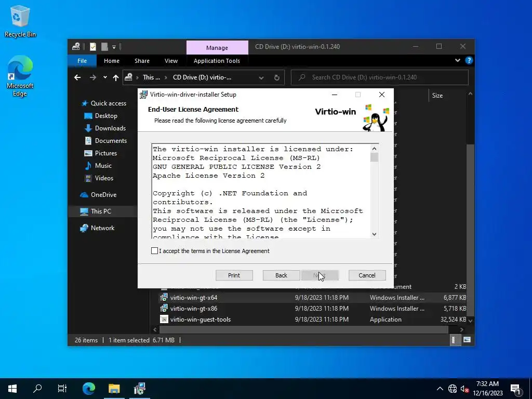Open network status tray icon

click(453, 389)
